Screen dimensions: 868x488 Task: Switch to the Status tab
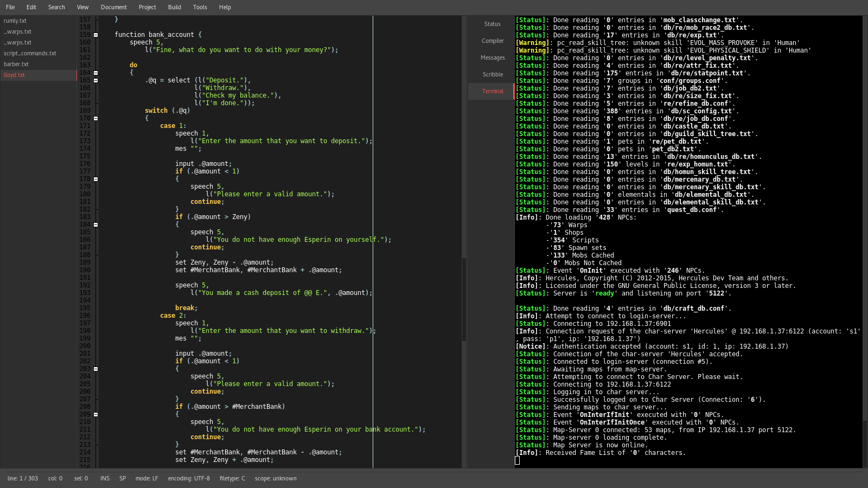(492, 24)
